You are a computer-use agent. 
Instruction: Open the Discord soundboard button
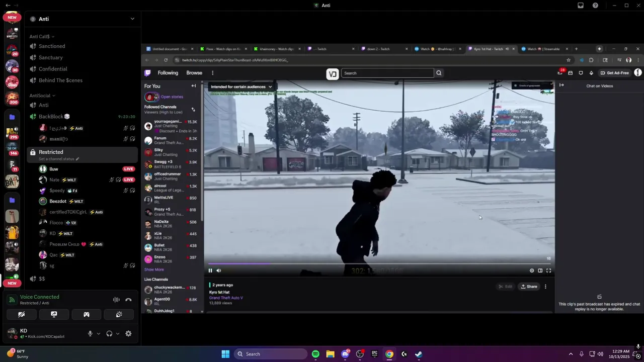click(x=119, y=315)
